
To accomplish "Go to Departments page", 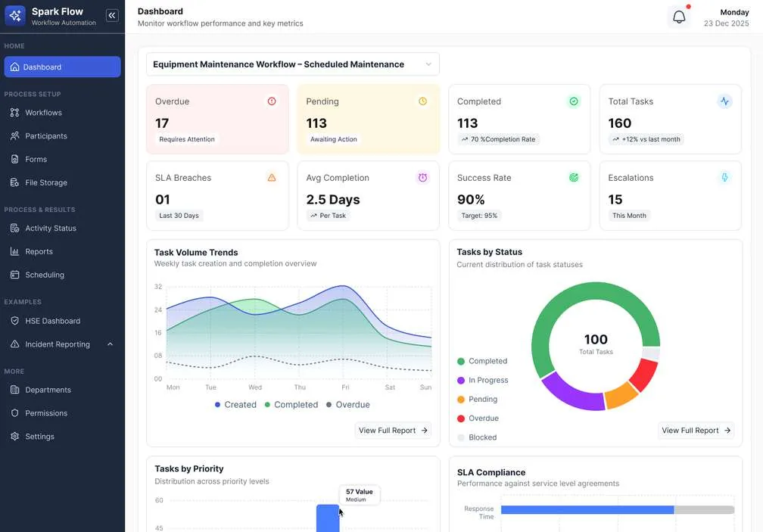I will click(62, 390).
